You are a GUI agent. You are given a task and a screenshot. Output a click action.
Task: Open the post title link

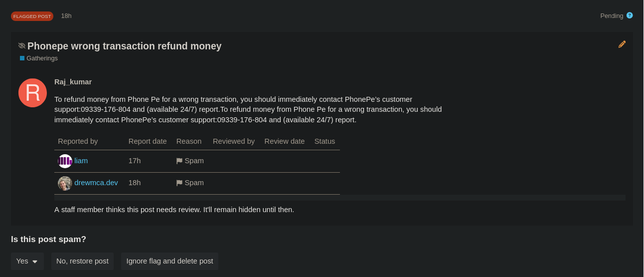click(124, 46)
